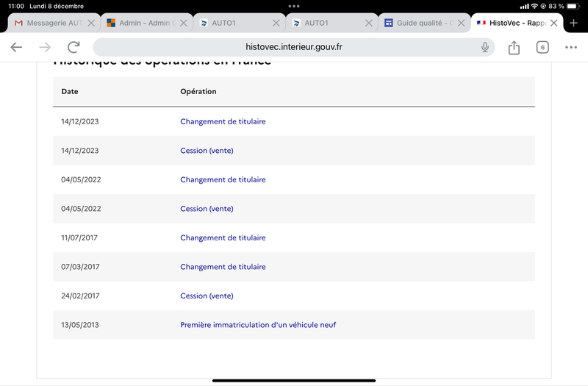Switch to the Admin tab
This screenshot has height=386, width=588.
point(140,23)
